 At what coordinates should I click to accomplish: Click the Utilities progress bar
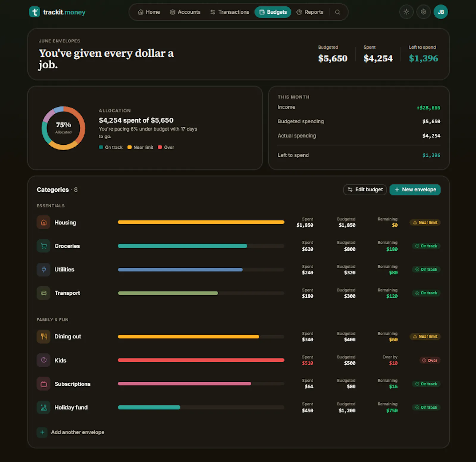[201, 269]
